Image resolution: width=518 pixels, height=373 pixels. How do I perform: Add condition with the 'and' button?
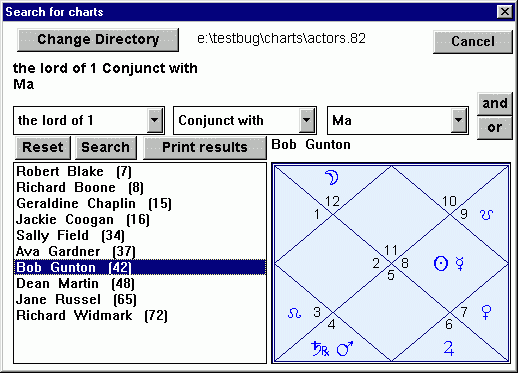(x=495, y=104)
